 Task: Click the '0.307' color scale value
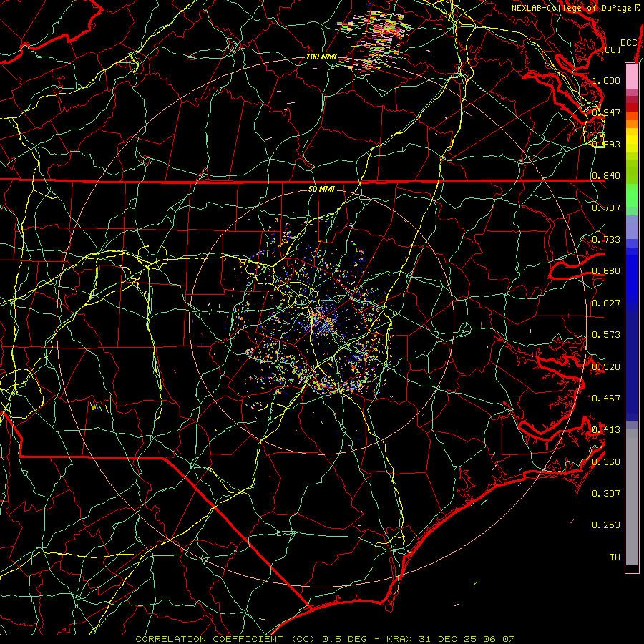click(606, 493)
